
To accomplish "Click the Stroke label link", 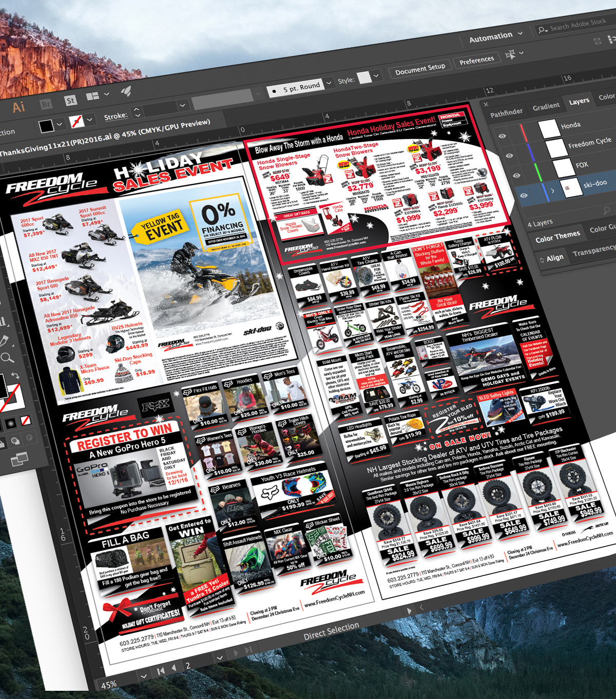I will (116, 116).
